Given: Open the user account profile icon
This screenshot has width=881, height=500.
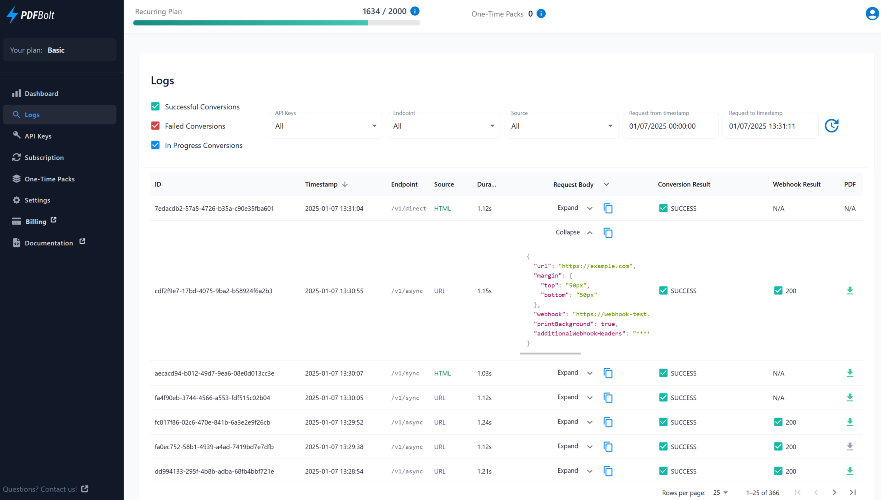Looking at the screenshot, I should (872, 13).
